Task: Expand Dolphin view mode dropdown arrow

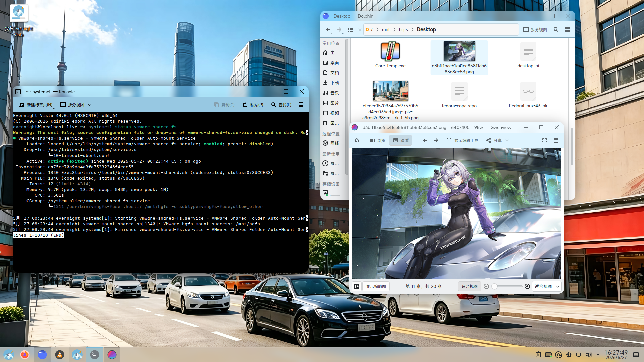Action: point(360,29)
